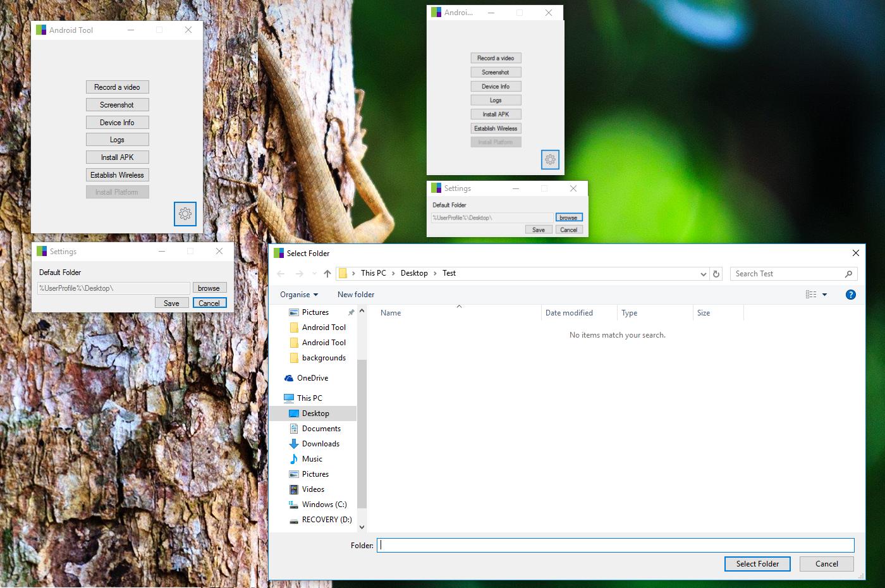
Task: Confirm with the Select Folder button
Action: [757, 563]
